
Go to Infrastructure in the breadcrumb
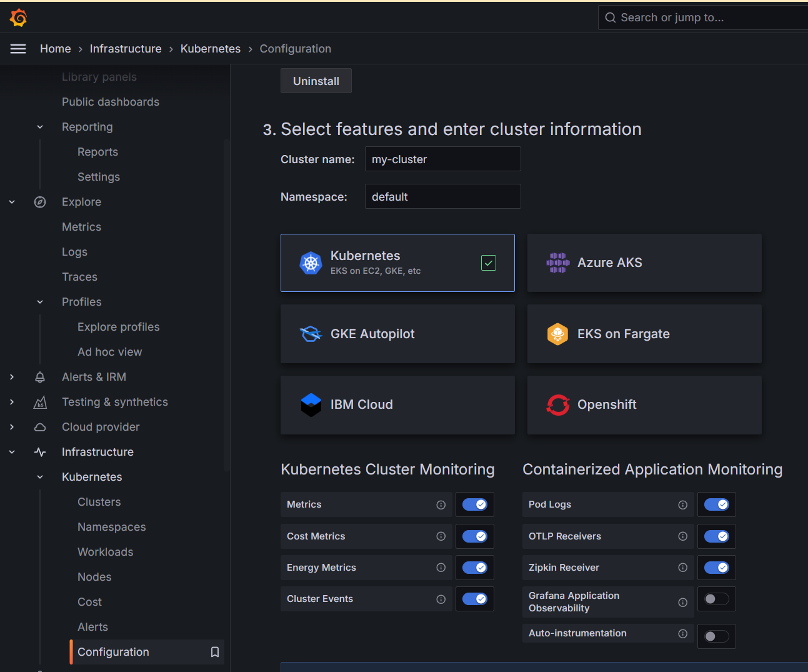click(126, 49)
